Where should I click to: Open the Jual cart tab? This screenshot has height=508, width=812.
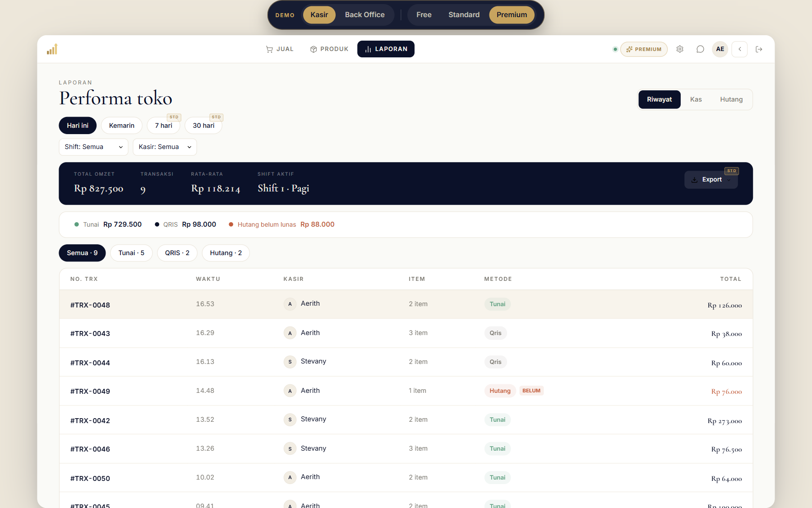click(x=280, y=49)
